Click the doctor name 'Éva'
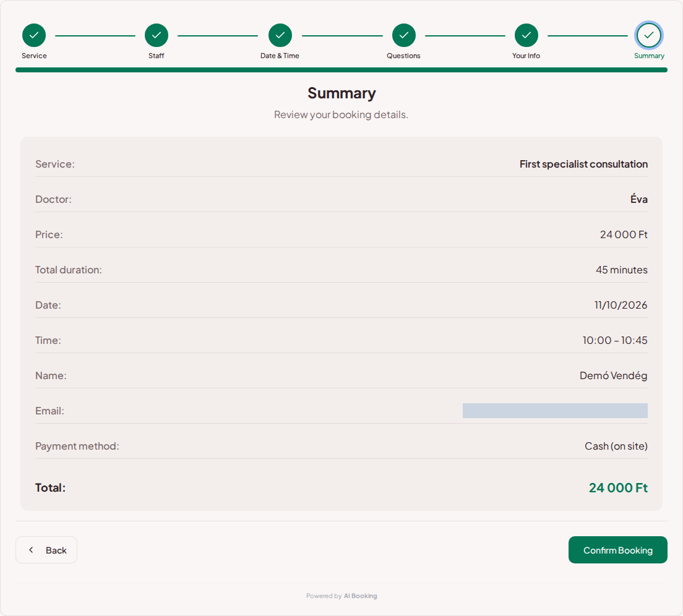The image size is (683, 616). coord(638,199)
